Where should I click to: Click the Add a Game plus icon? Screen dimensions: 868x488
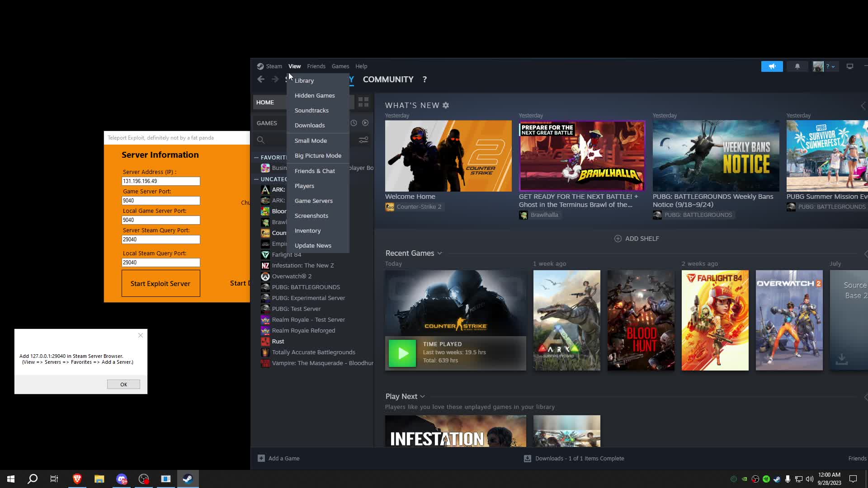point(261,458)
